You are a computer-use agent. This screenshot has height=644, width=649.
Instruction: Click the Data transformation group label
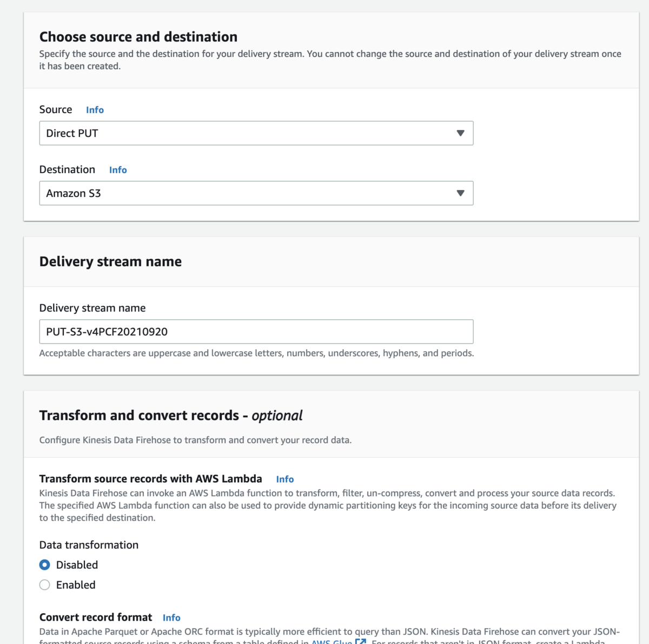click(x=89, y=545)
